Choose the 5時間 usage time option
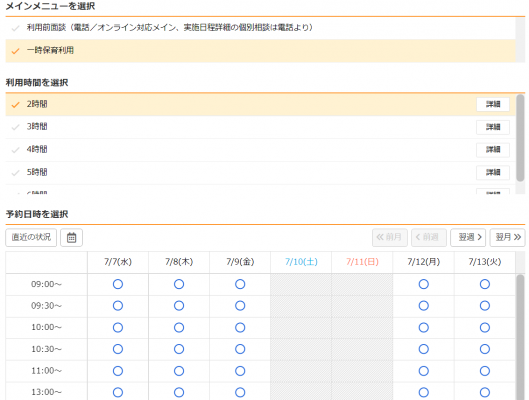This screenshot has width=529, height=400. tap(260, 173)
